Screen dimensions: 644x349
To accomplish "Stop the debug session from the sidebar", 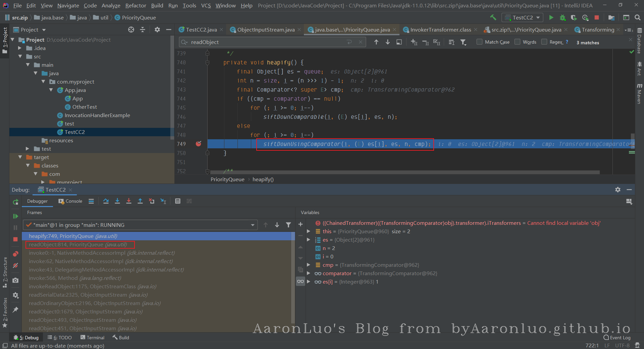I will tap(15, 239).
